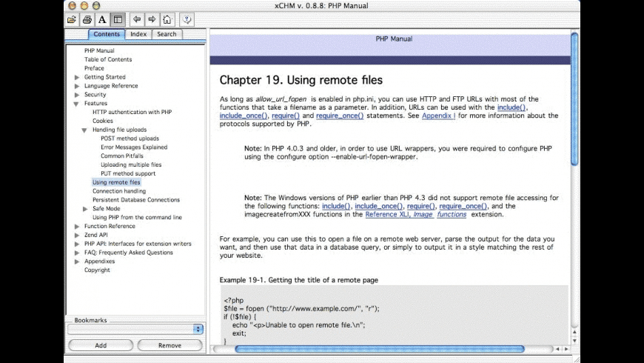Expand the FAQ: Frequently Asked Questions node
Viewport: 644px width, 363px height.
point(77,253)
